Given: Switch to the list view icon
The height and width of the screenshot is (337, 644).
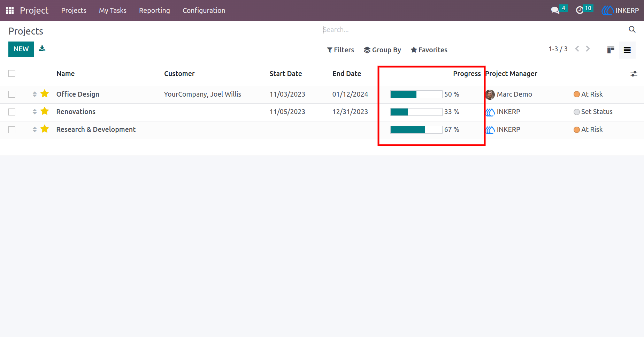Looking at the screenshot, I should click(x=627, y=50).
